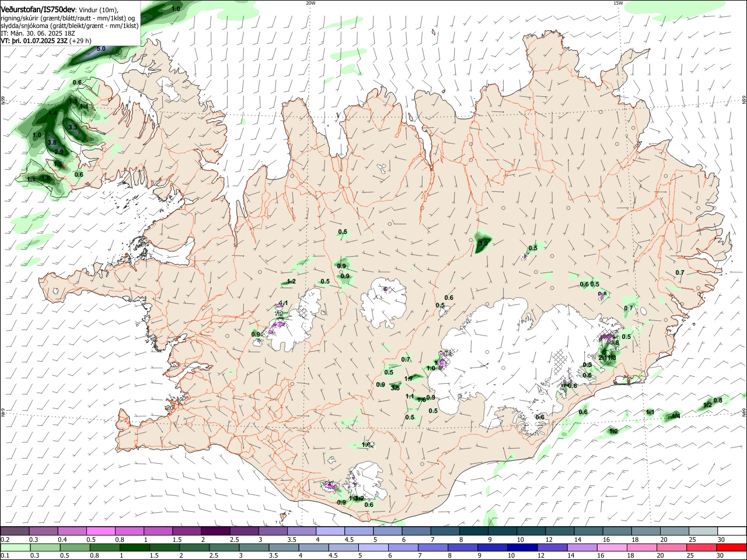The height and width of the screenshot is (560, 747).
Task: Pick the bright pink swatch between 0.5 and 0.8
Action: pos(100,531)
